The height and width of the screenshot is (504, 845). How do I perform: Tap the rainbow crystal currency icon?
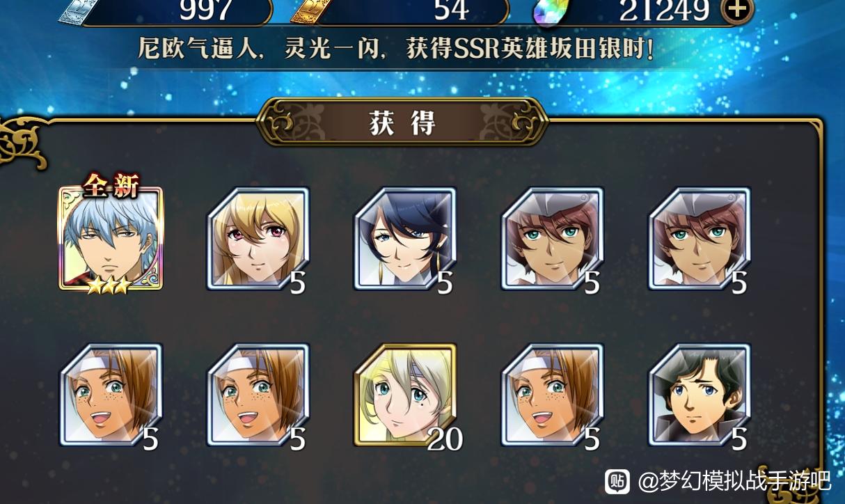pyautogui.click(x=548, y=10)
